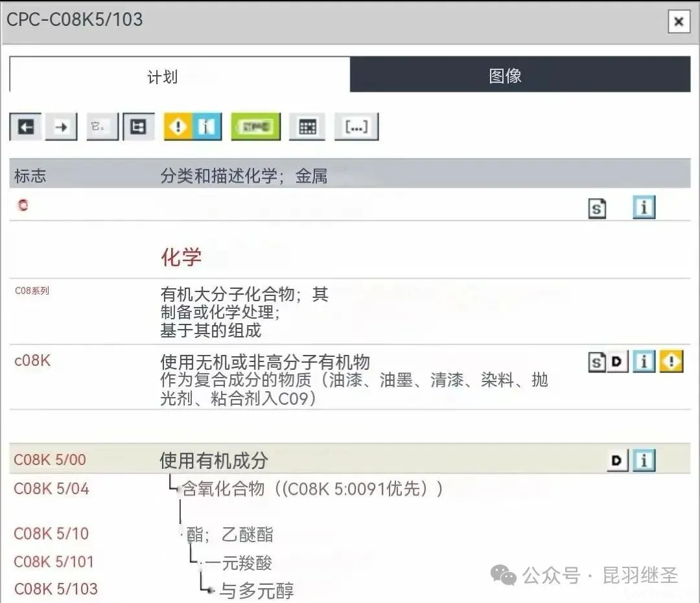Viewport: 700px width, 603px height.
Task: Click the forward arrow toolbar icon
Action: click(61, 127)
